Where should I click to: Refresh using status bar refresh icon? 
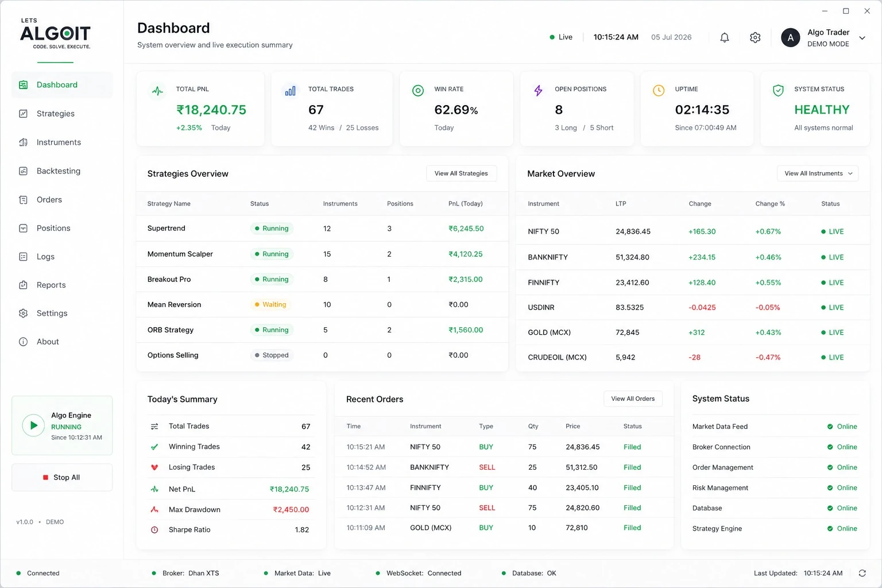[862, 573]
